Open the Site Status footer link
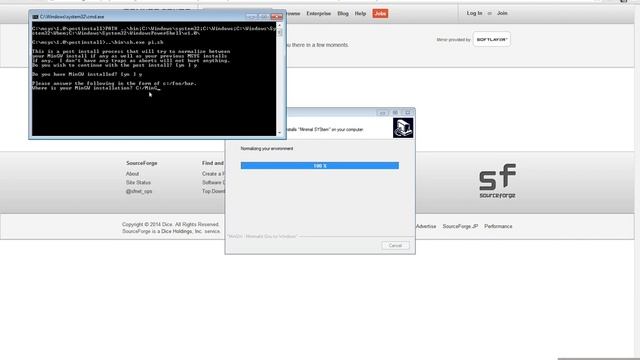The width and height of the screenshot is (640, 360). 138,182
